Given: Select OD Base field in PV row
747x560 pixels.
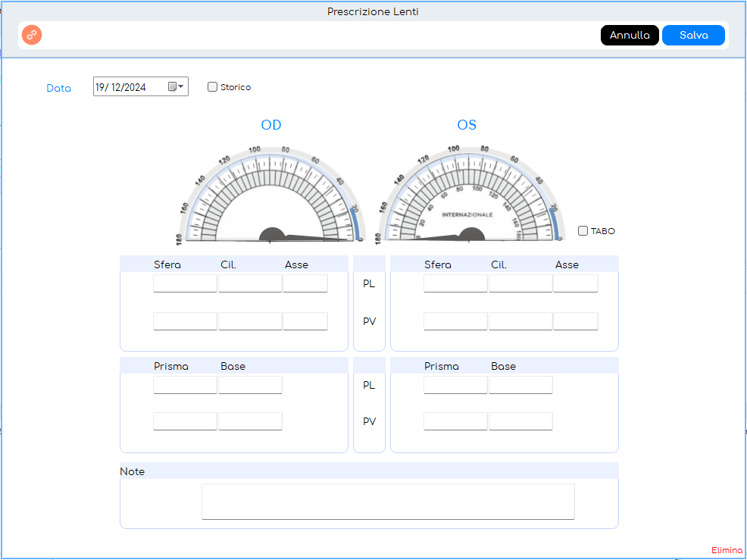Looking at the screenshot, I should point(250,421).
